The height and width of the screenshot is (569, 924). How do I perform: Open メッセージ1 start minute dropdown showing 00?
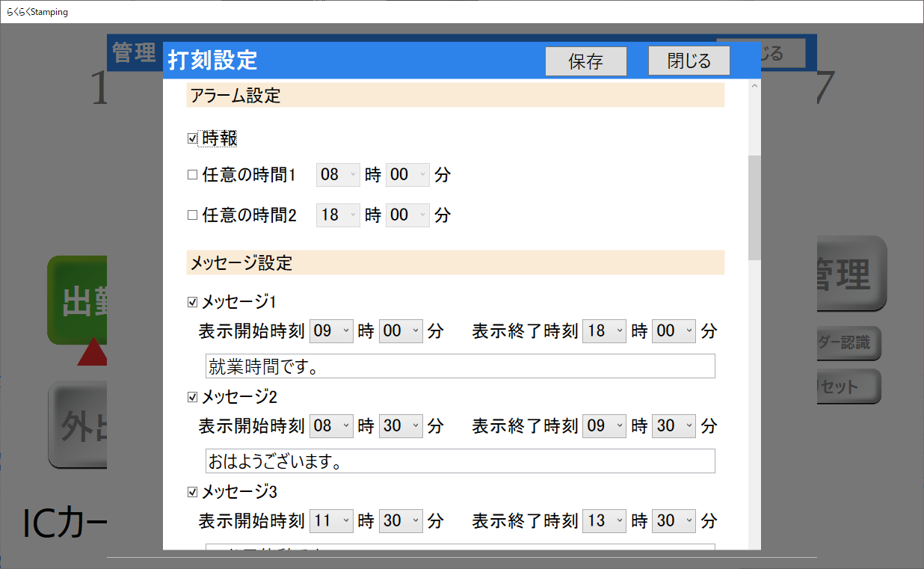[401, 330]
